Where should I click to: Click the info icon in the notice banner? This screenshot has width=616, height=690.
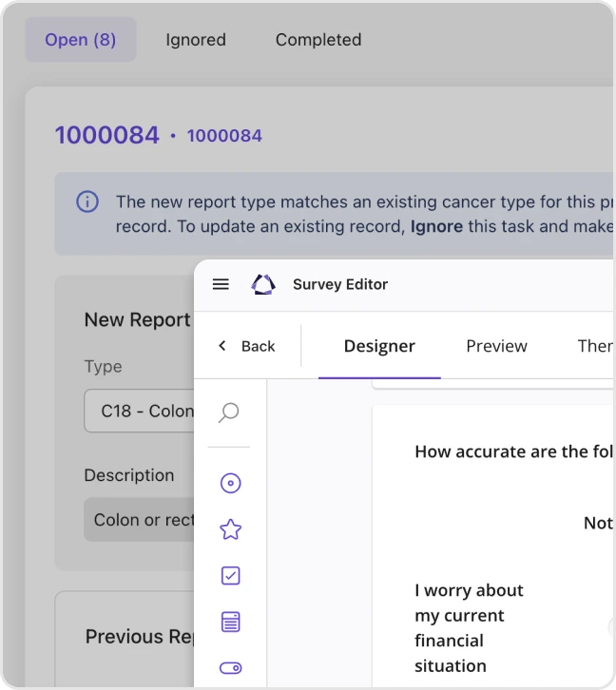tap(87, 202)
